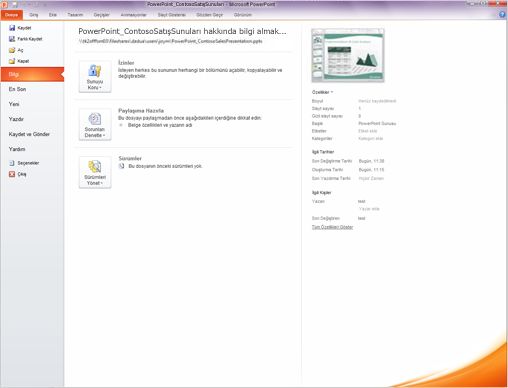This screenshot has width=508, height=388.
Task: Switch to the Görünüm ribbon tab
Action: click(243, 15)
